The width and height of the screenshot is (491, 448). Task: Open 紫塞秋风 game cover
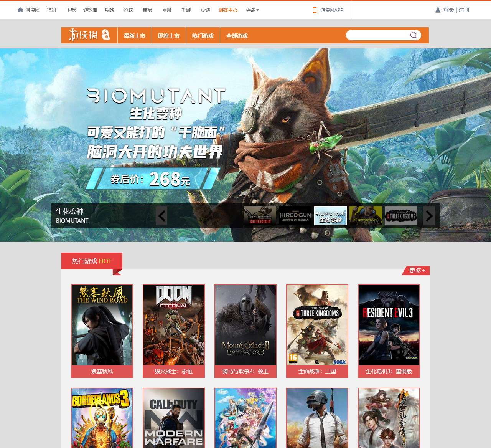pyautogui.click(x=102, y=325)
